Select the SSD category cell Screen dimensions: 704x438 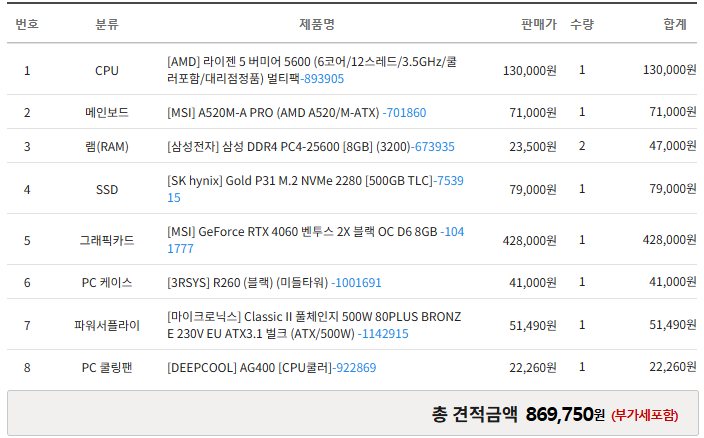[107, 189]
